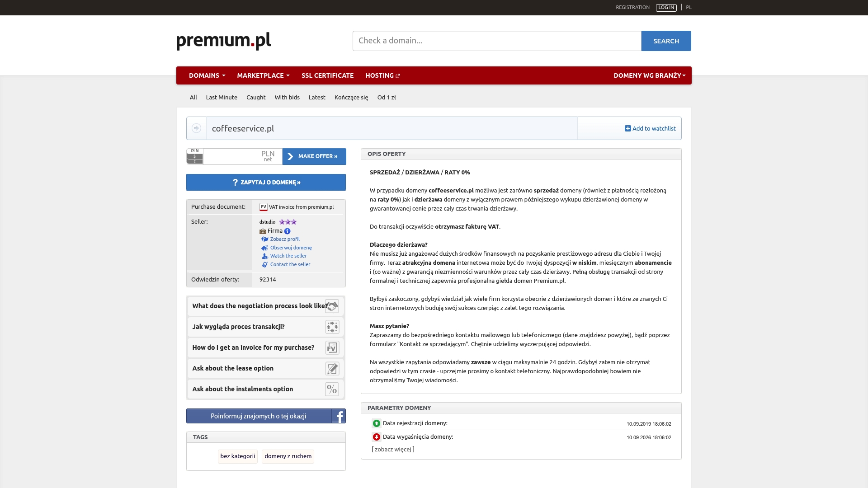868x488 pixels.
Task: Click the Watch the seller person icon
Action: (x=265, y=256)
